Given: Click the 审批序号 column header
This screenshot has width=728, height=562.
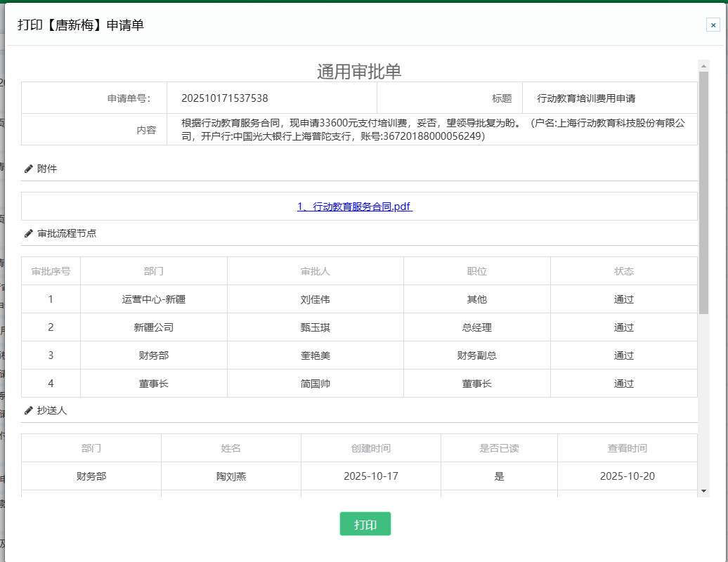Looking at the screenshot, I should [x=51, y=271].
